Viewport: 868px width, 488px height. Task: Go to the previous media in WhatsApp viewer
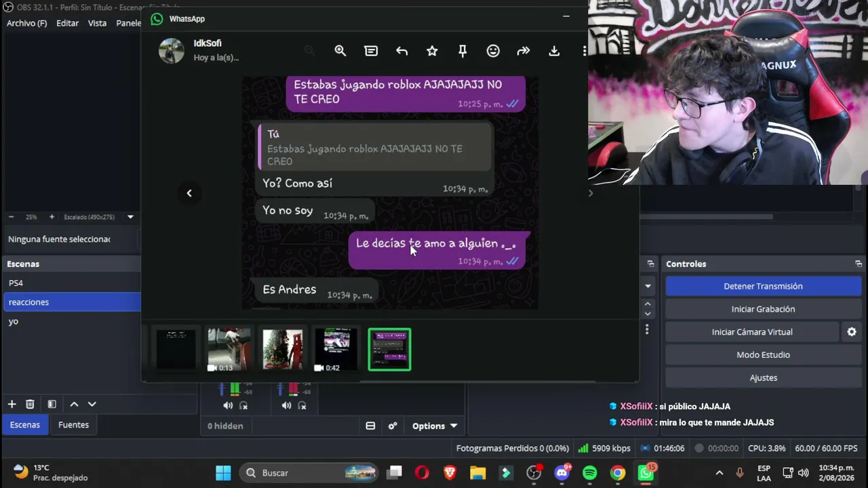[189, 193]
